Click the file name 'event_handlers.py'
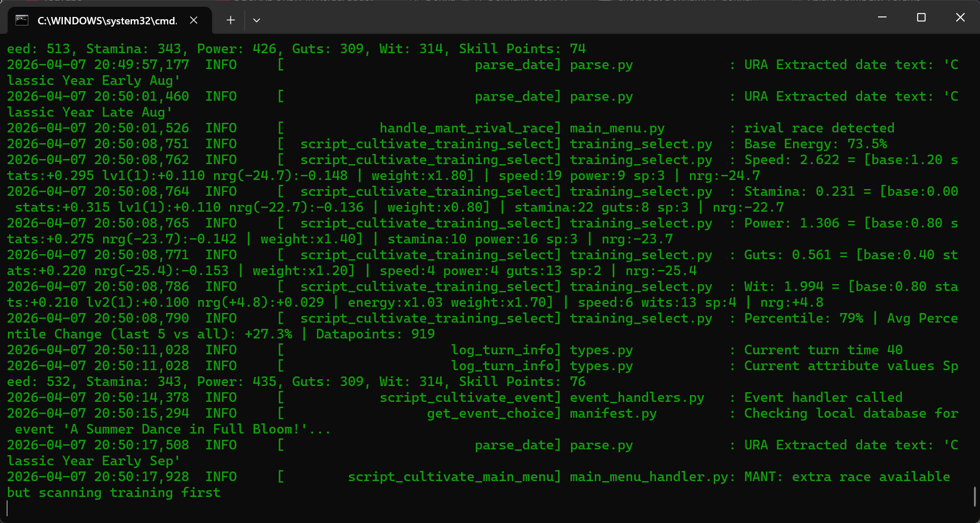Screen dimensions: 980x523 [637, 397]
